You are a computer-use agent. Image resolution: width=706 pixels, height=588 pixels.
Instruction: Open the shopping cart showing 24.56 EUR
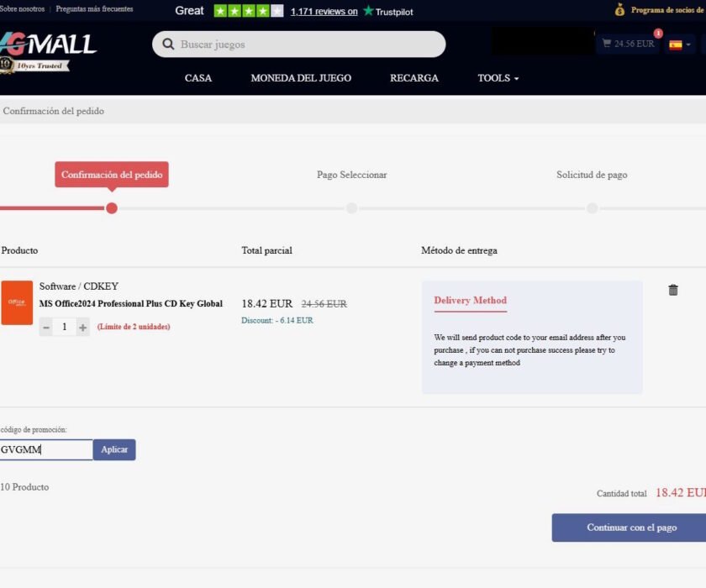(x=628, y=44)
